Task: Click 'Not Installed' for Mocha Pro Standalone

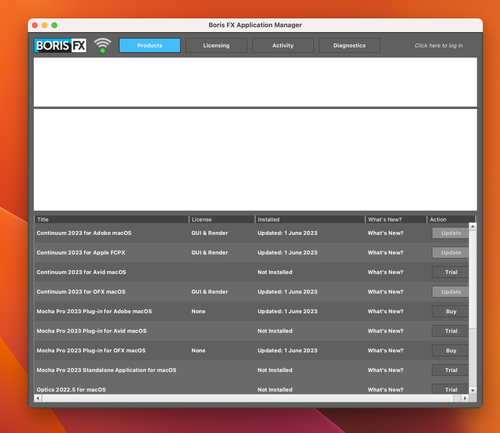Action: click(275, 370)
